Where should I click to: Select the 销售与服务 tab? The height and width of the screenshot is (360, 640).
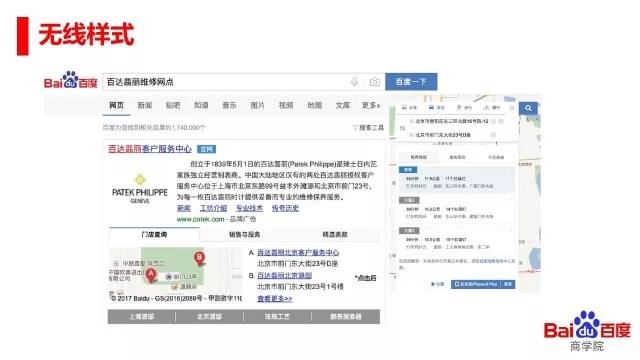coord(244,234)
